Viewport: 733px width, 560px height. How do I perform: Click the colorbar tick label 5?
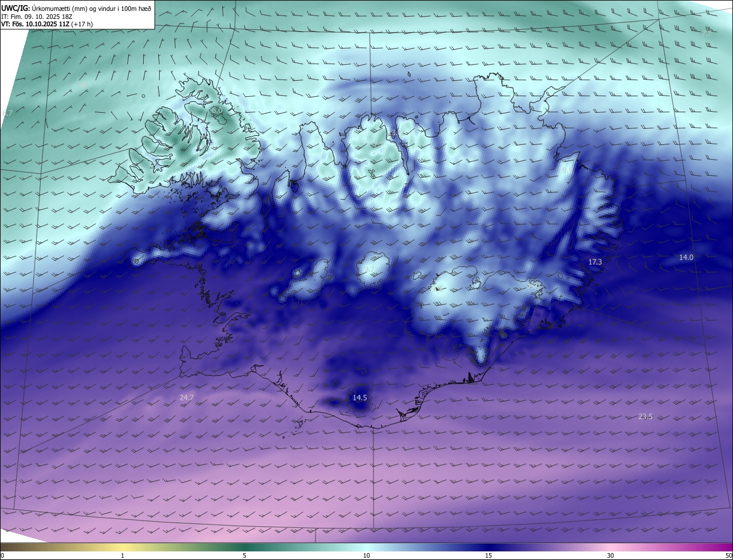(245, 555)
